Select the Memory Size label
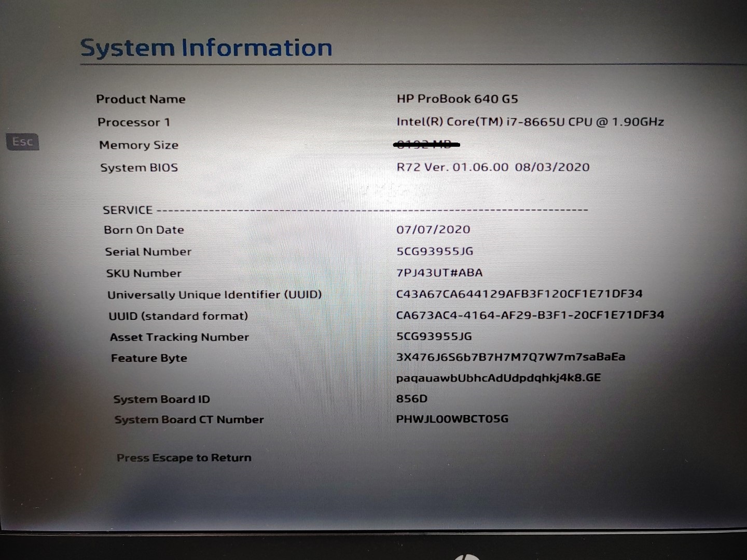The width and height of the screenshot is (747, 560). (139, 145)
